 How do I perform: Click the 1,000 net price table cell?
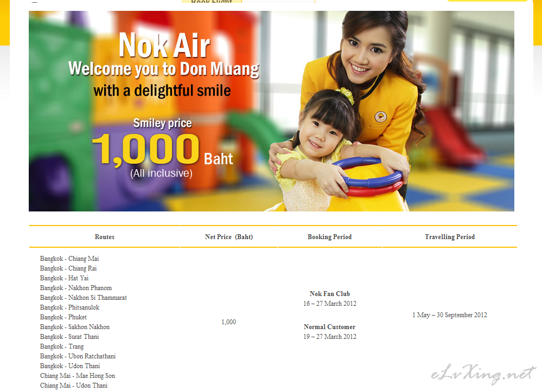pyautogui.click(x=229, y=322)
